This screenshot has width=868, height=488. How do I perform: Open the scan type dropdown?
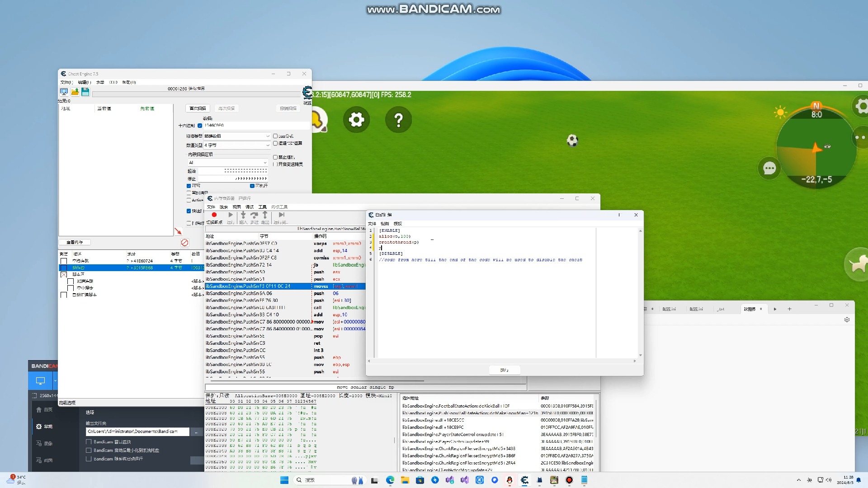tap(237, 136)
